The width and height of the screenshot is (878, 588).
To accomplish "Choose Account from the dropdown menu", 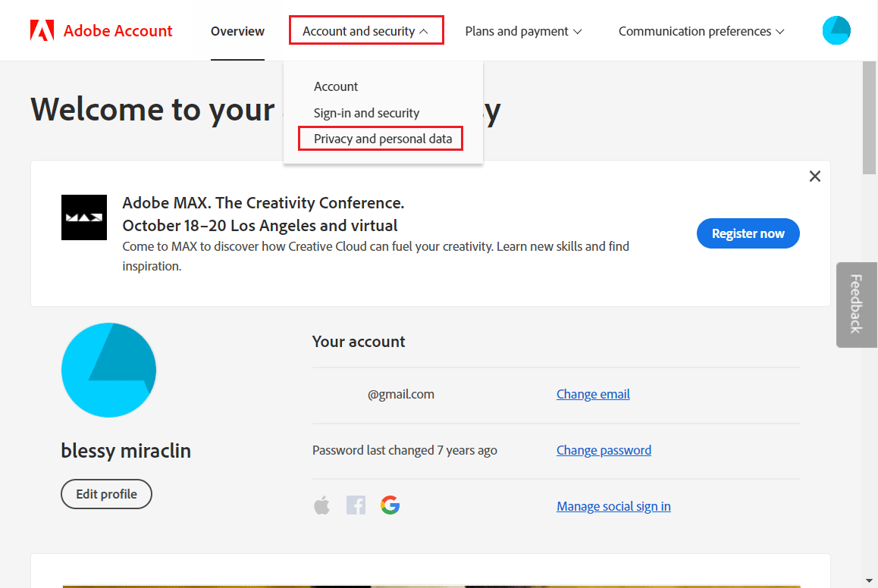I will point(336,86).
